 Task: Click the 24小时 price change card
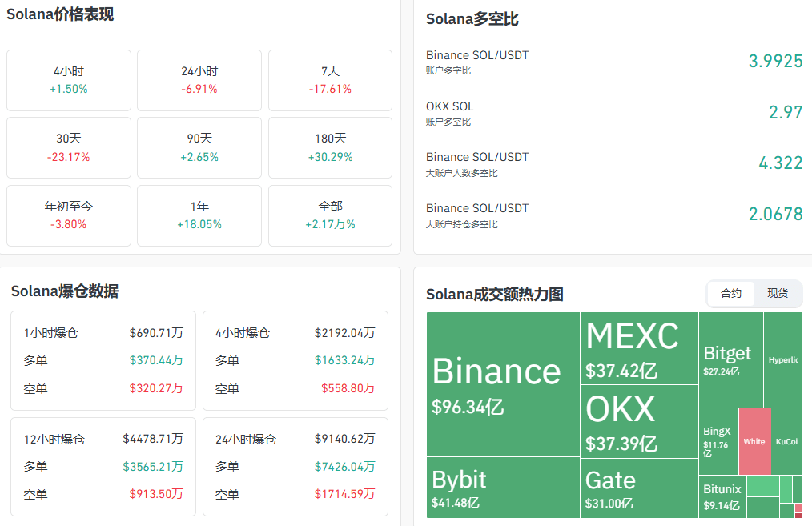[x=199, y=80]
